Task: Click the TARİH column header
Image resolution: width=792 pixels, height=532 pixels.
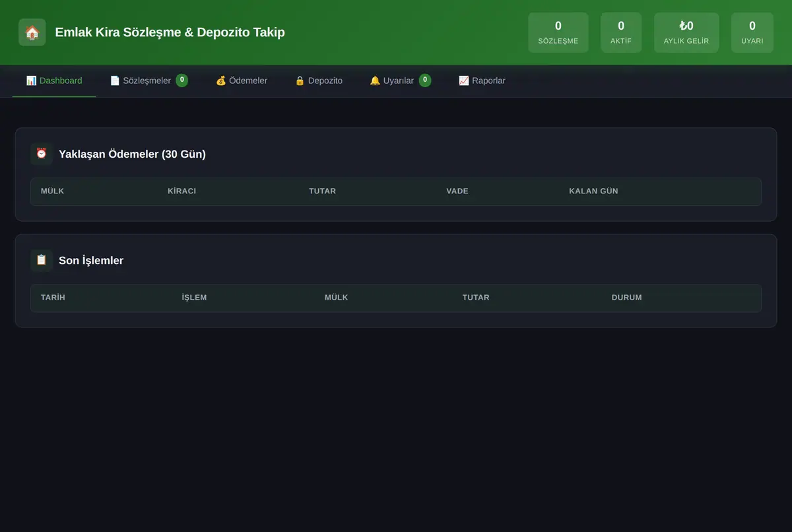Action: pyautogui.click(x=53, y=298)
